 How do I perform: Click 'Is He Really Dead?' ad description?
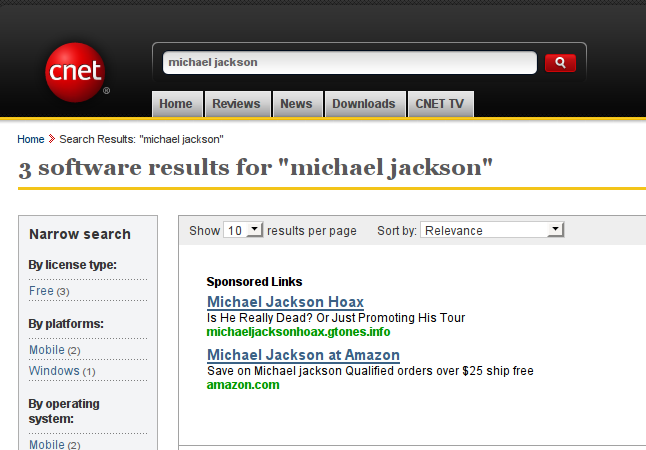tap(336, 318)
